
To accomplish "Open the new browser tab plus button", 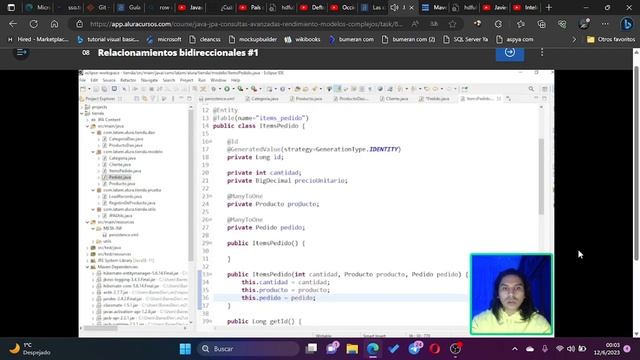I will tap(549, 7).
